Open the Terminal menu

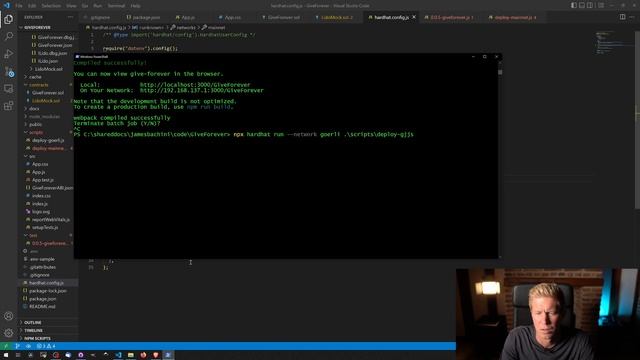click(116, 6)
